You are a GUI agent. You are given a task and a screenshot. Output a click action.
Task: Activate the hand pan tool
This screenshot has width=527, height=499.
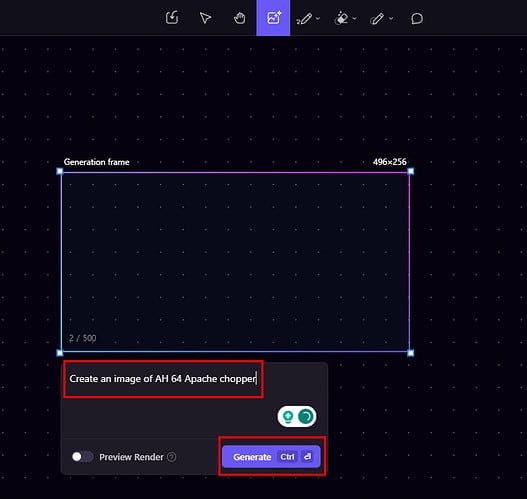(240, 18)
